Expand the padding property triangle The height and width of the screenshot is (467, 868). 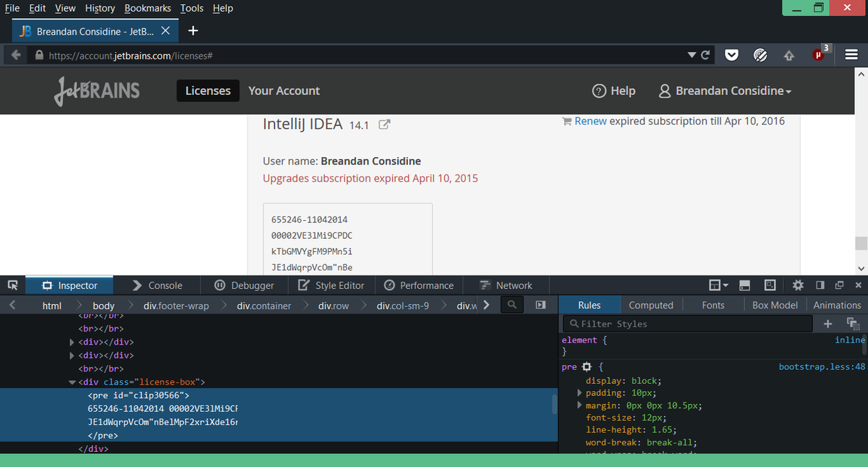tap(579, 392)
